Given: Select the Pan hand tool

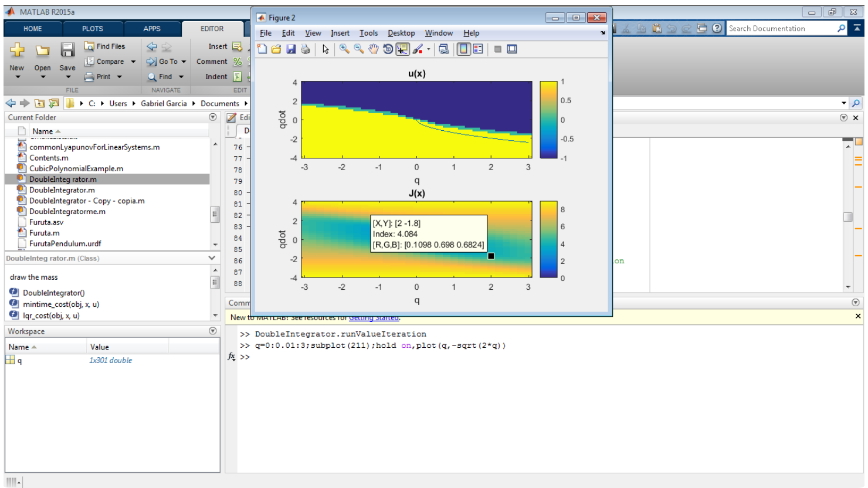Looking at the screenshot, I should click(374, 49).
